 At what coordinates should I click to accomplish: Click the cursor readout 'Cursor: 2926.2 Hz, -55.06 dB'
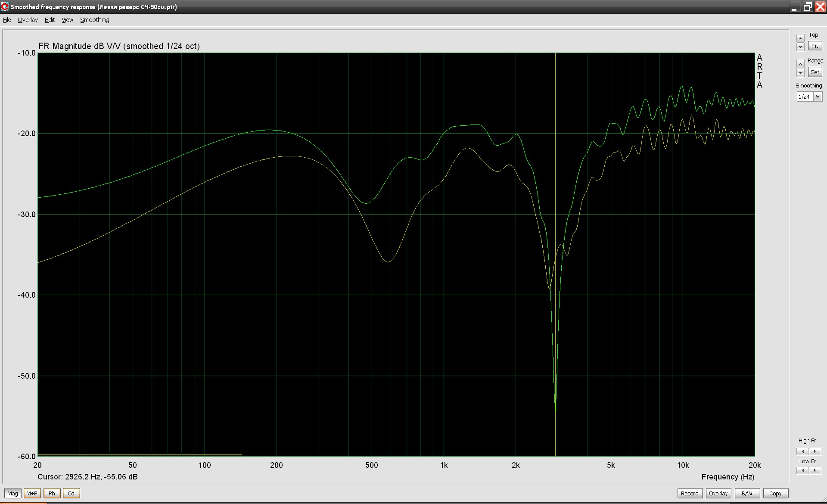pos(87,477)
